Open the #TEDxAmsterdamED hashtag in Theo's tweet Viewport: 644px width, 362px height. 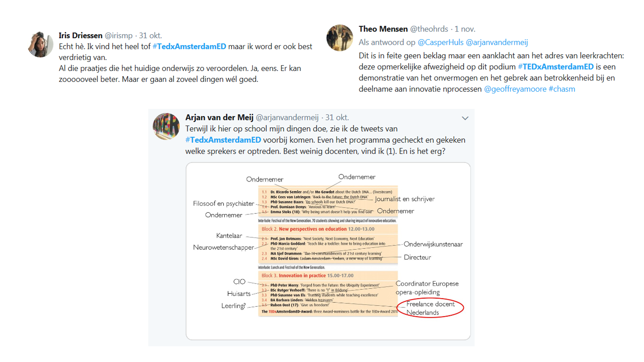click(x=555, y=67)
